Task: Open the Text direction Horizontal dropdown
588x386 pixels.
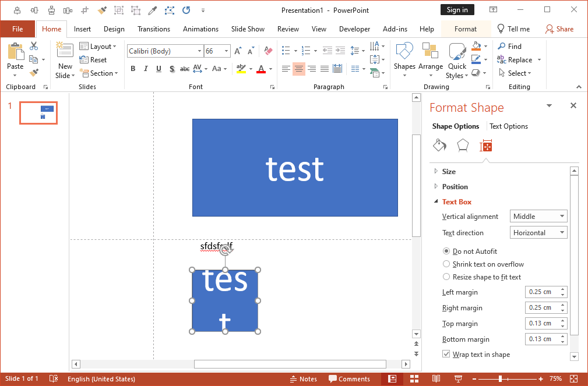Action: [x=538, y=233]
